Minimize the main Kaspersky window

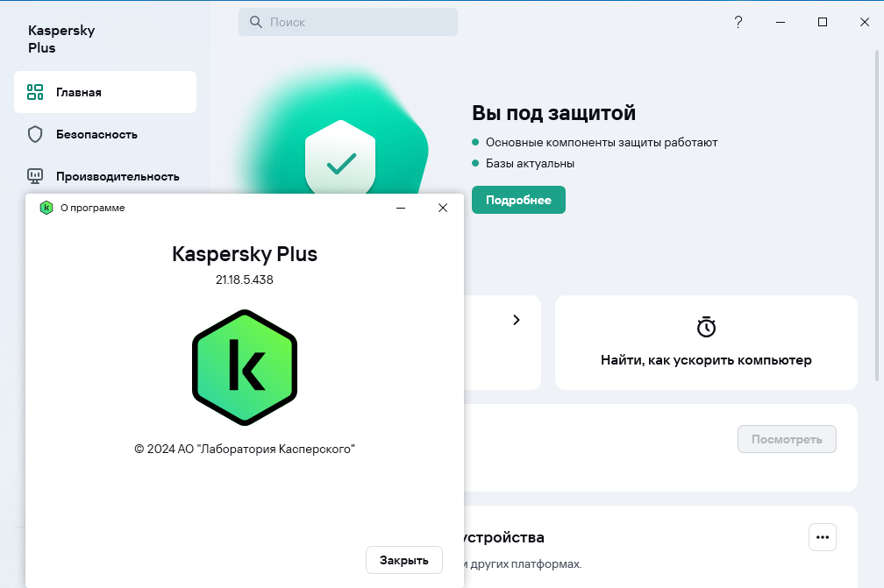[781, 22]
